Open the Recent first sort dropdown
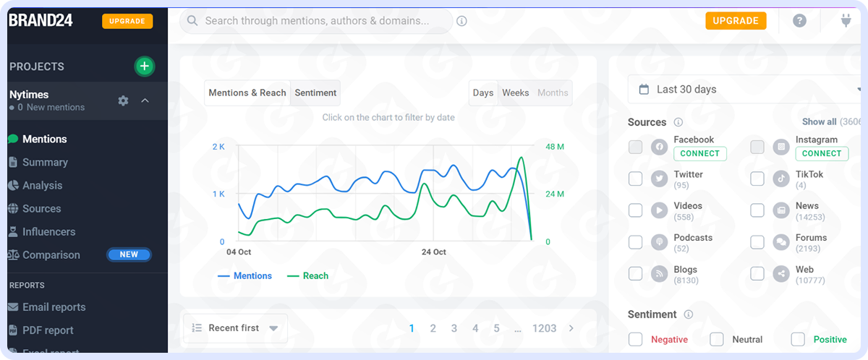The image size is (868, 360). click(235, 328)
